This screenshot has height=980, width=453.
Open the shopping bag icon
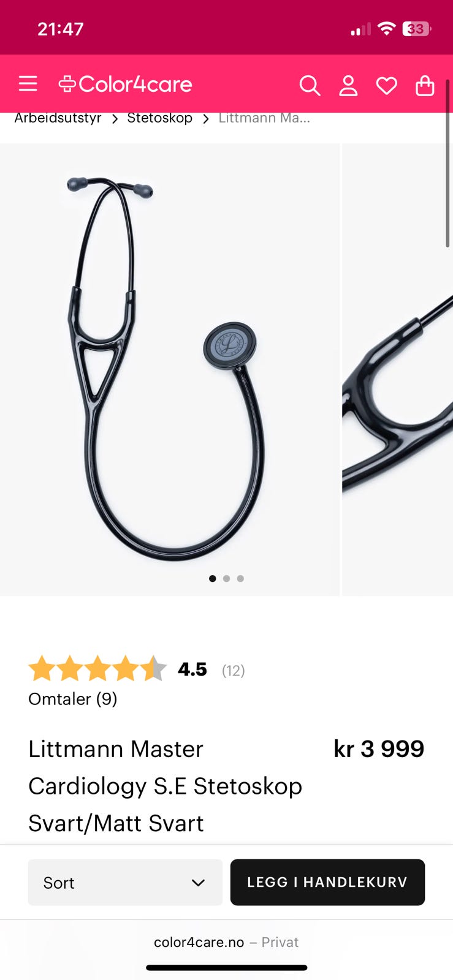[x=425, y=86]
